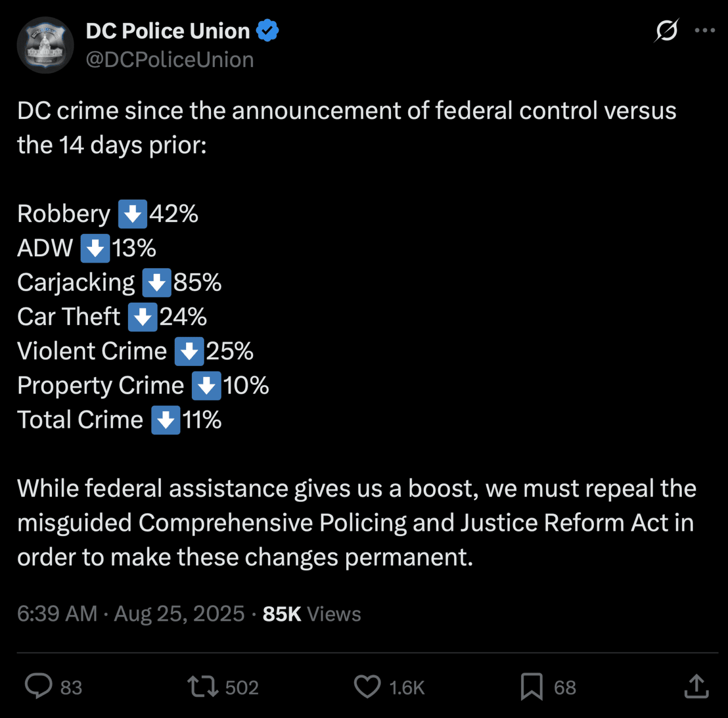Click the 83 replies count
The image size is (728, 718).
click(x=71, y=688)
